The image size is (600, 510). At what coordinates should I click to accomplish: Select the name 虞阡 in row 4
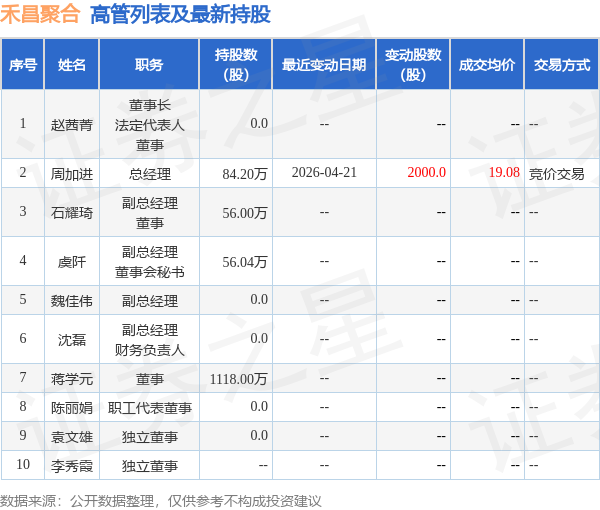(72, 261)
